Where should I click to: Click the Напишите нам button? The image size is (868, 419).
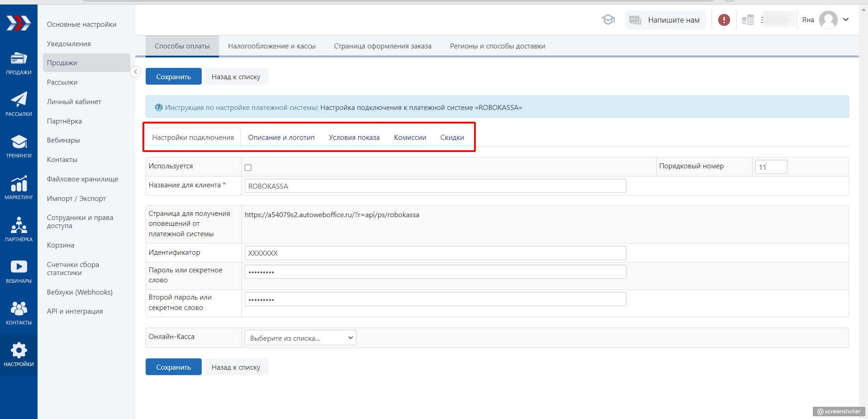pyautogui.click(x=665, y=20)
